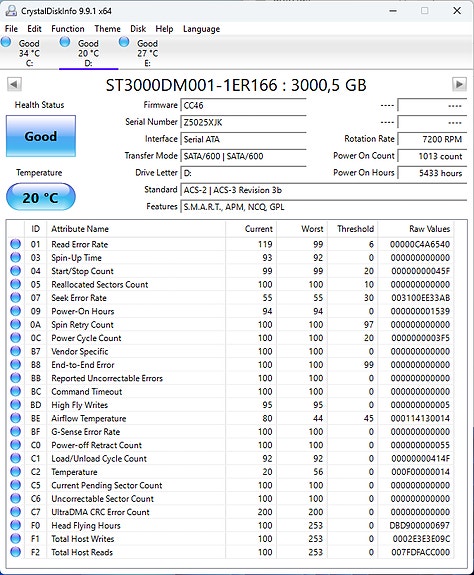This screenshot has height=575, width=474.
Task: Click status orb of Vendor Specific row
Action: tap(15, 351)
